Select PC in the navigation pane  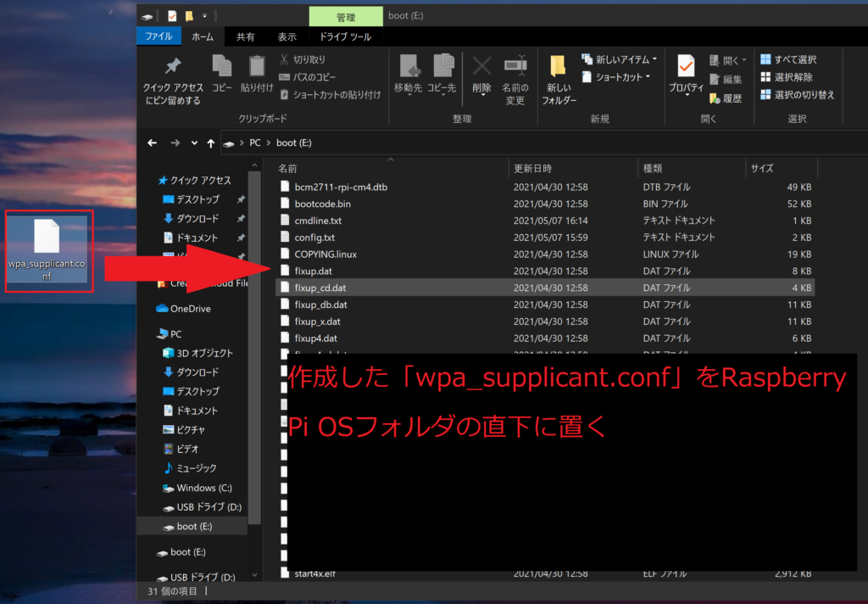click(170, 334)
